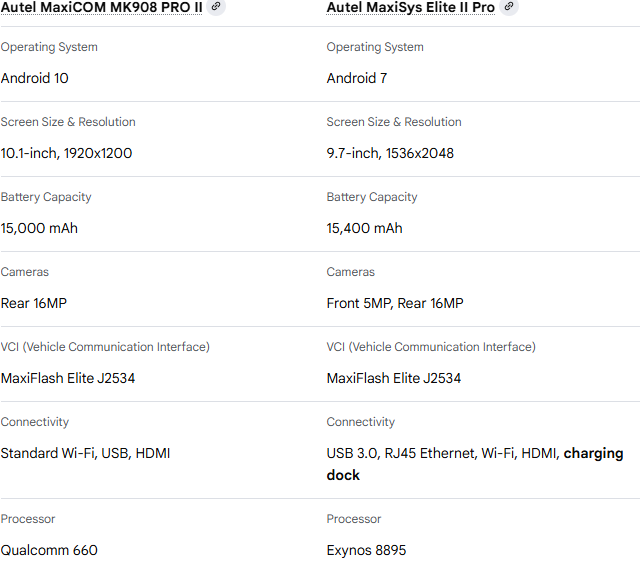The height and width of the screenshot is (572, 640).
Task: Select the 10.1-inch, 1920x1200 screen value
Action: [x=66, y=153]
